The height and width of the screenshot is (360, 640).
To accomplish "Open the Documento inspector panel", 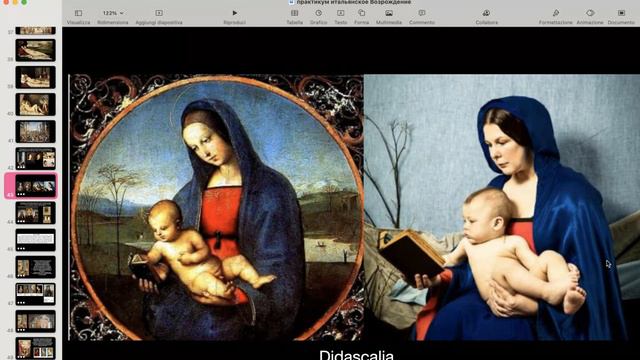I will [x=621, y=13].
